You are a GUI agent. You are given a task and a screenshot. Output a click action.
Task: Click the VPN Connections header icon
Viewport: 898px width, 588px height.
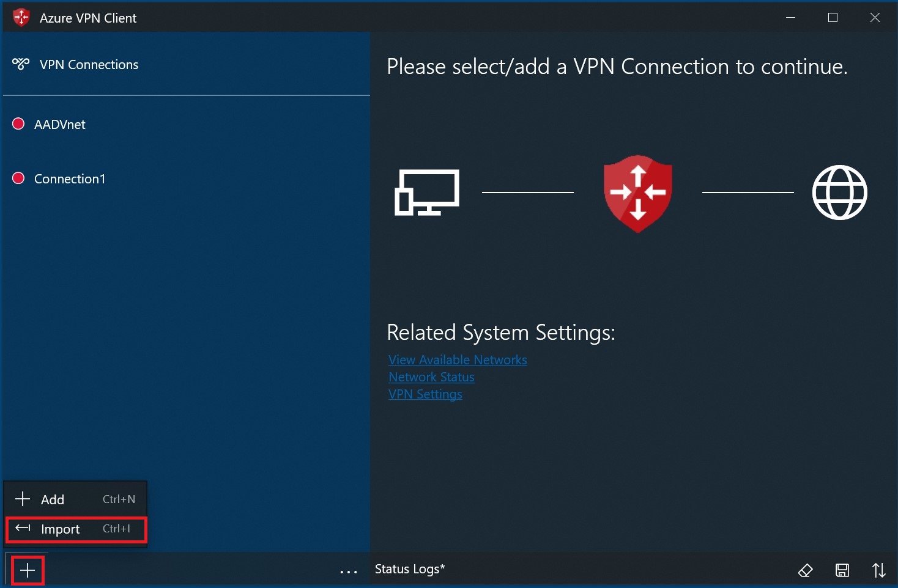(x=21, y=64)
